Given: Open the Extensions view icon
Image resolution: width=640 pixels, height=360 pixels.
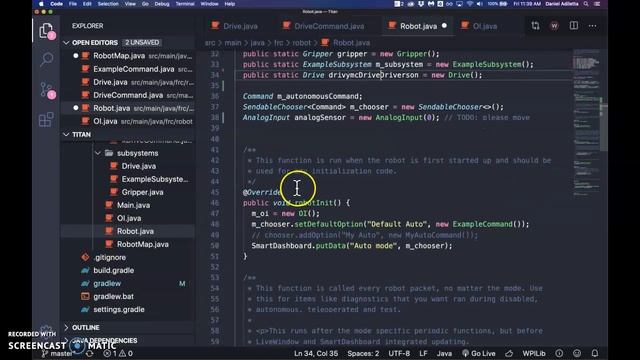Looking at the screenshot, I should point(46,120).
